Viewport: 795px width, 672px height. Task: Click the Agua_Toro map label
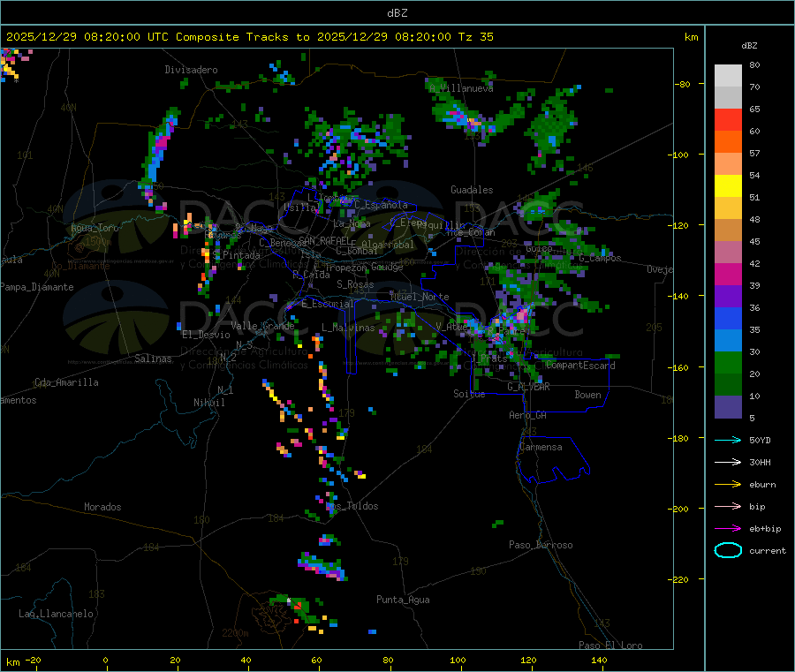pos(95,228)
